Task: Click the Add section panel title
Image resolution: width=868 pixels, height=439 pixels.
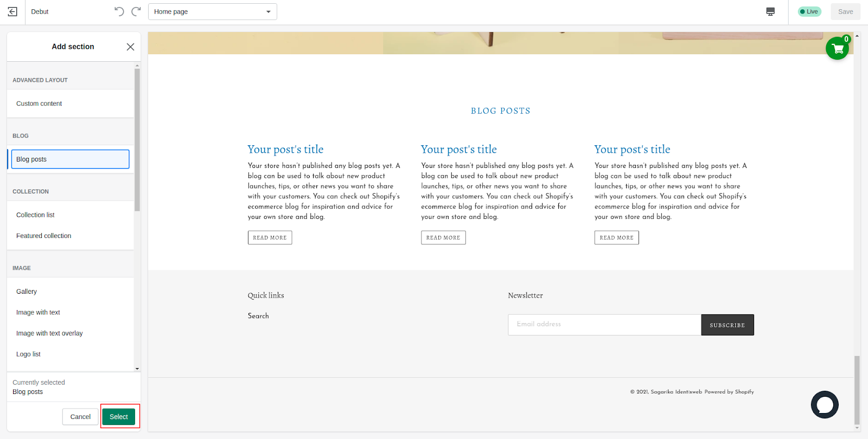Action: 73,47
